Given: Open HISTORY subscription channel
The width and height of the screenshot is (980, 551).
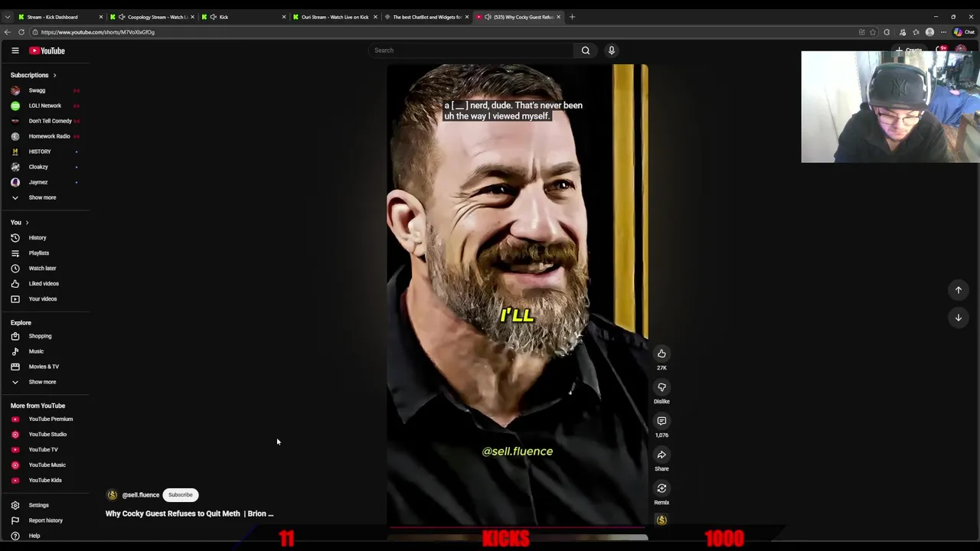Looking at the screenshot, I should [x=40, y=152].
